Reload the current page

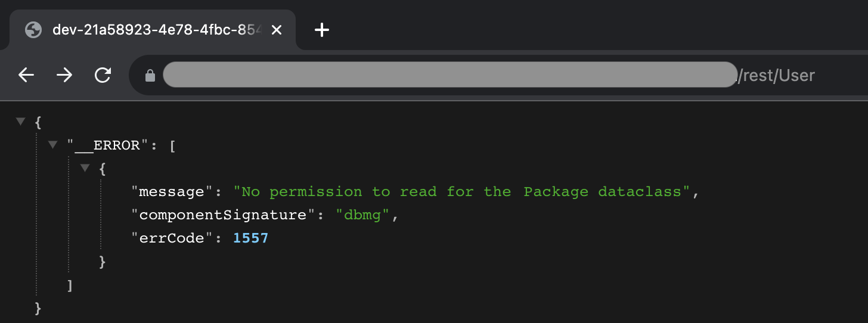click(x=103, y=75)
